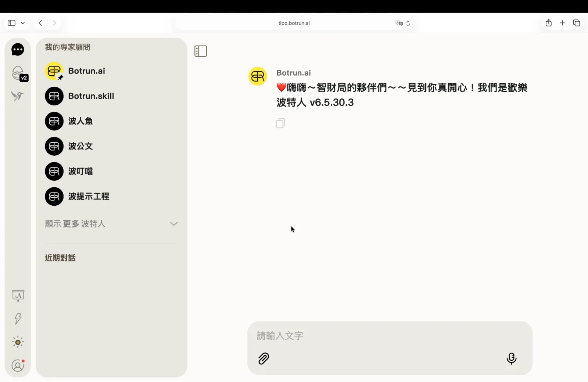
Task: Copy the Botrun.ai greeting message
Action: click(280, 123)
